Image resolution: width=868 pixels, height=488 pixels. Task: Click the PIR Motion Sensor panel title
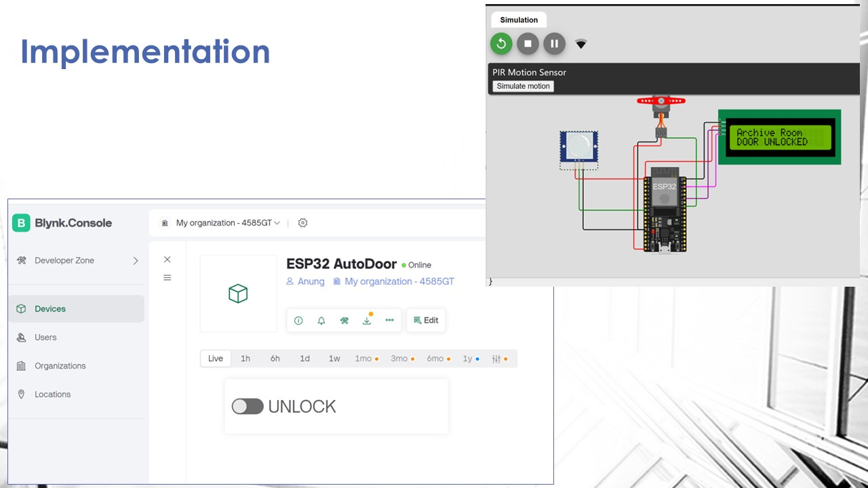pyautogui.click(x=529, y=73)
